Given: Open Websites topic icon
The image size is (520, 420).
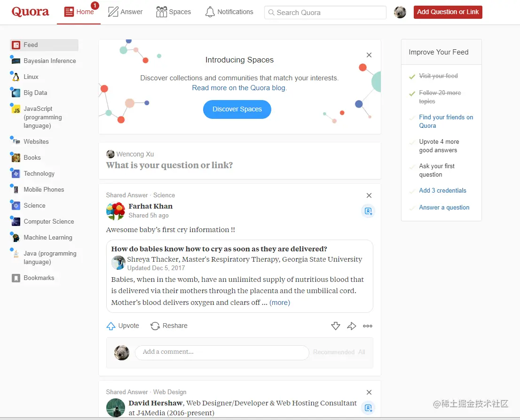Looking at the screenshot, I should (16, 141).
